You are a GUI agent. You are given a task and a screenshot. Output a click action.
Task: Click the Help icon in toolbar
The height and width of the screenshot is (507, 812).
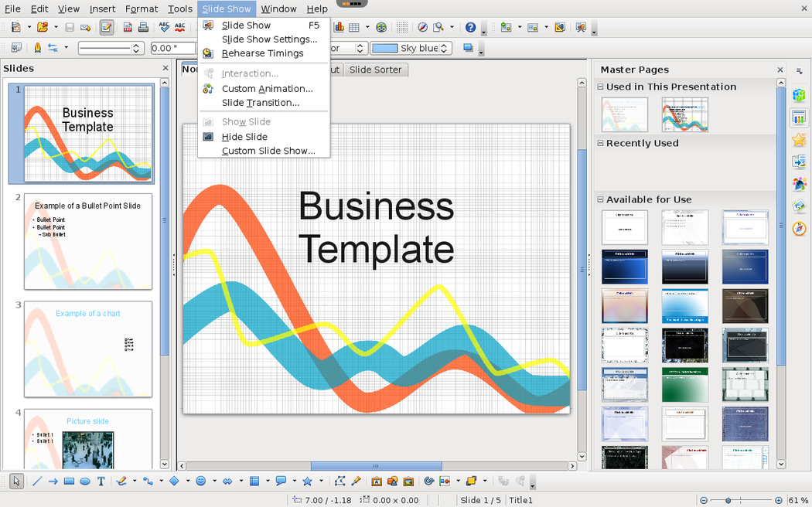(470, 28)
